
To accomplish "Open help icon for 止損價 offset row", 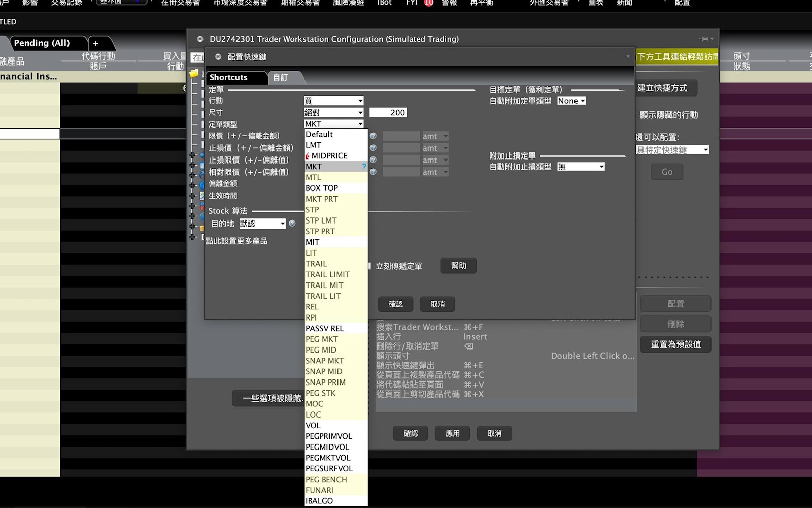I will point(373,148).
